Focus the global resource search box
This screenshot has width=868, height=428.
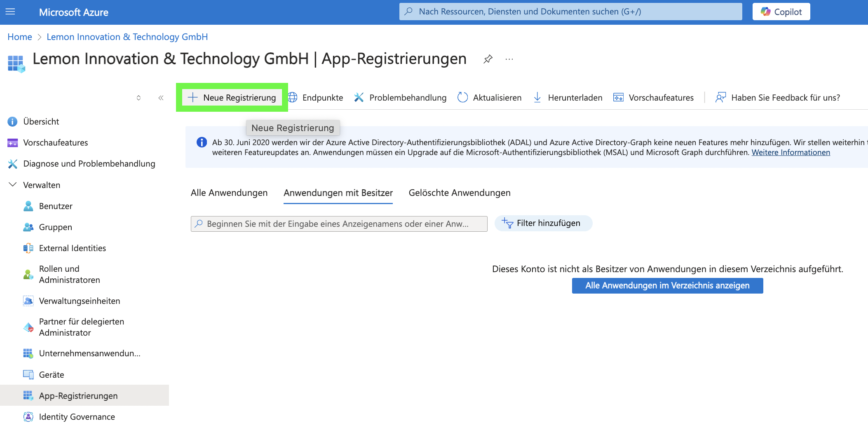570,12
